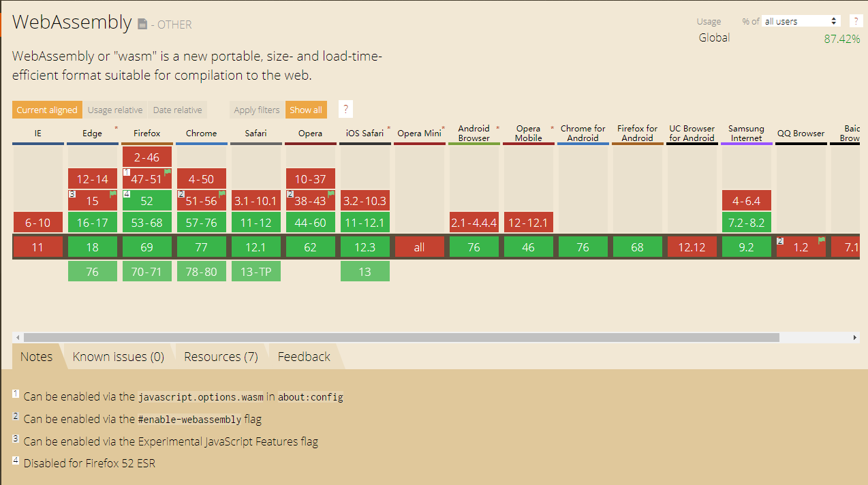The height and width of the screenshot is (485, 868).
Task: Select the Firefox 70-71 future cell
Action: click(x=147, y=272)
